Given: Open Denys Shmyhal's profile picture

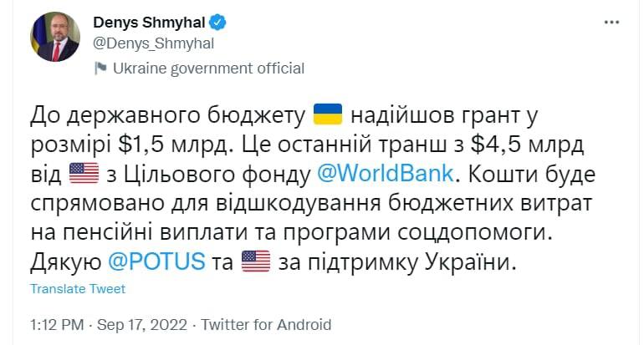Looking at the screenshot, I should point(55,38).
